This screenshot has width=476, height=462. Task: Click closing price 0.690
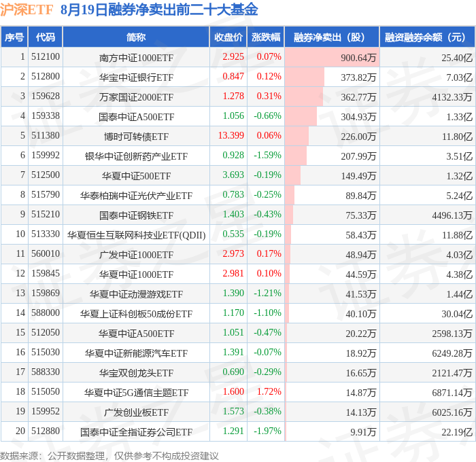tap(233, 372)
